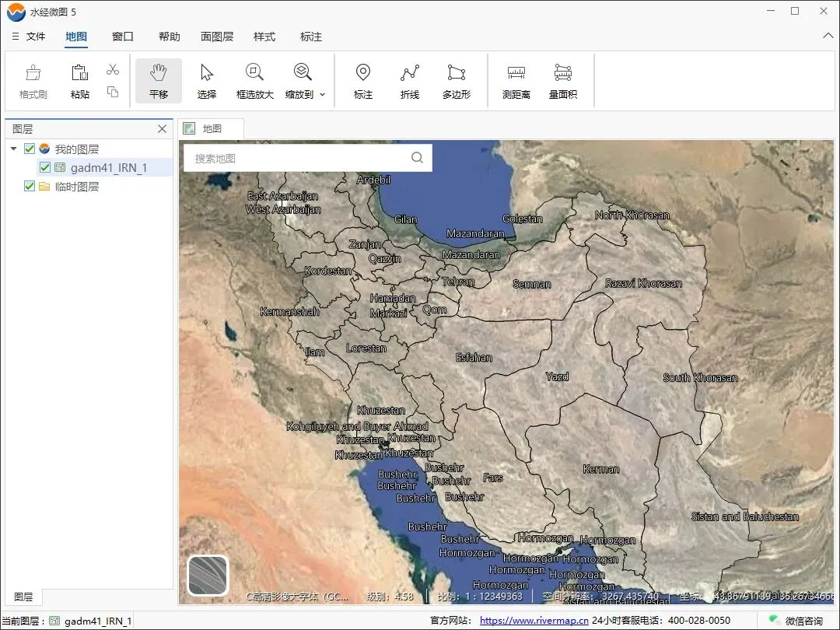This screenshot has height=630, width=840.
Task: Click the 高清影像大字体 basemap name text
Action: pyautogui.click(x=297, y=597)
